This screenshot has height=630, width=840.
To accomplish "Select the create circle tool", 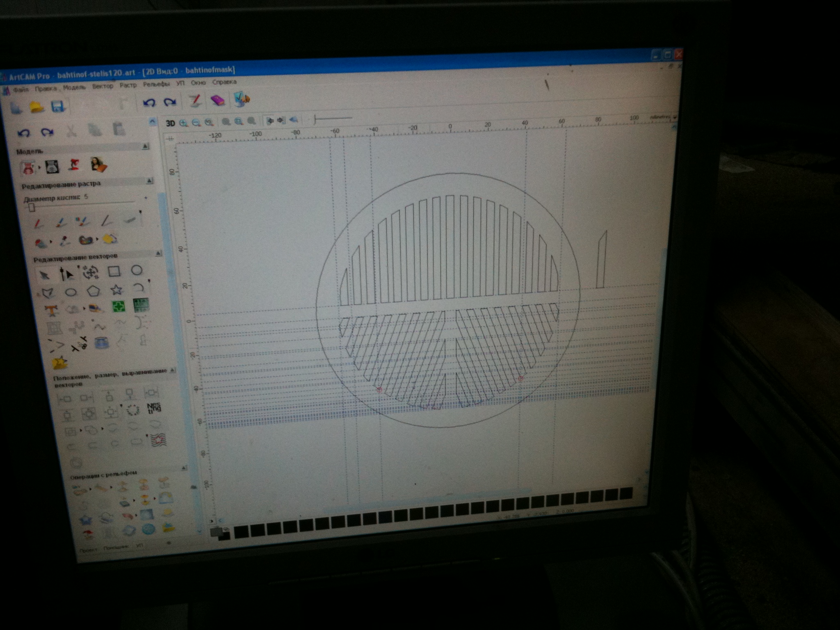I will click(x=137, y=270).
